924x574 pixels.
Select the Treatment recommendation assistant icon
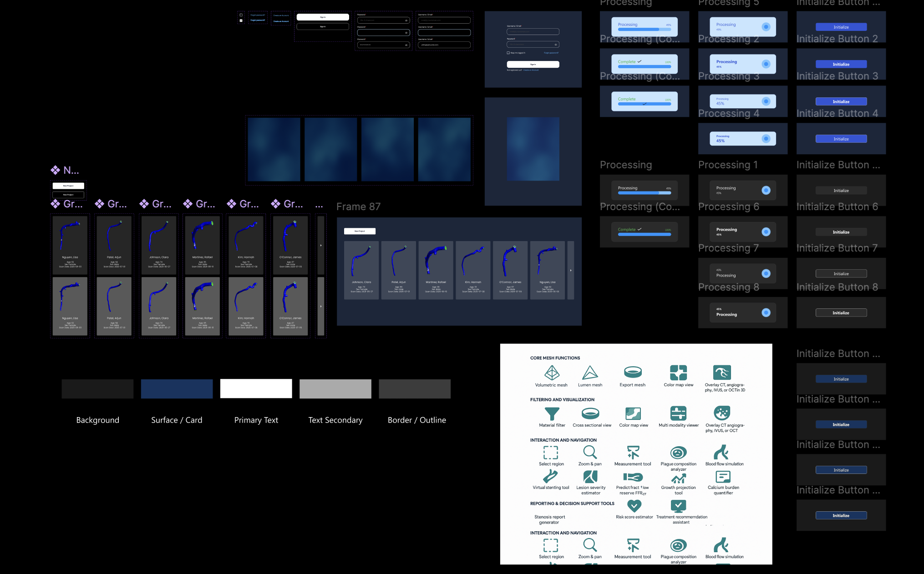(678, 506)
